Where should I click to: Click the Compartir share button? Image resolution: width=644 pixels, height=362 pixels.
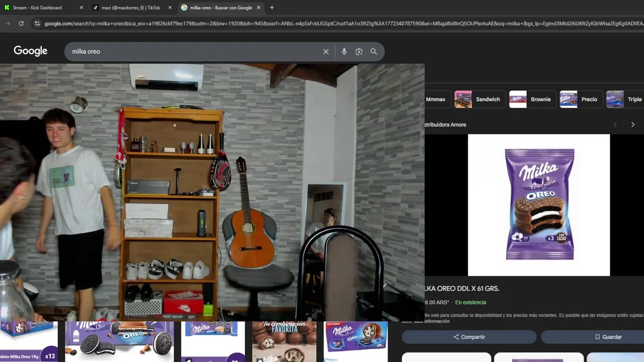coord(469,337)
